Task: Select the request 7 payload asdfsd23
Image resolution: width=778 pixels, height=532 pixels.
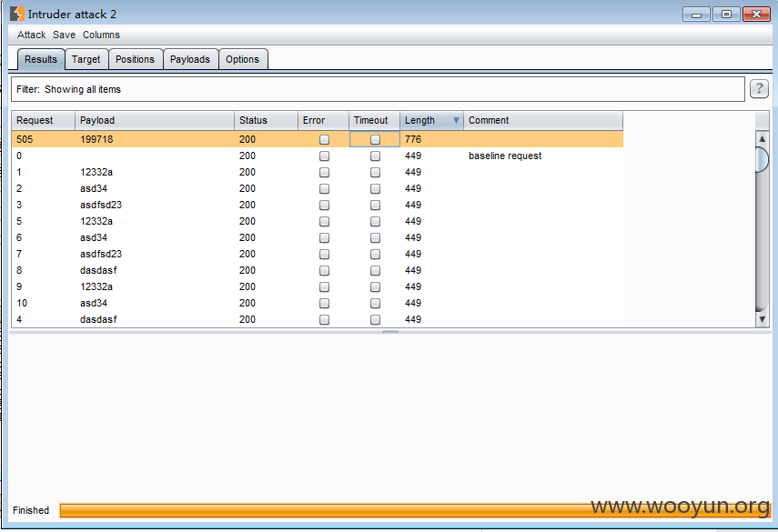Action: pos(101,254)
